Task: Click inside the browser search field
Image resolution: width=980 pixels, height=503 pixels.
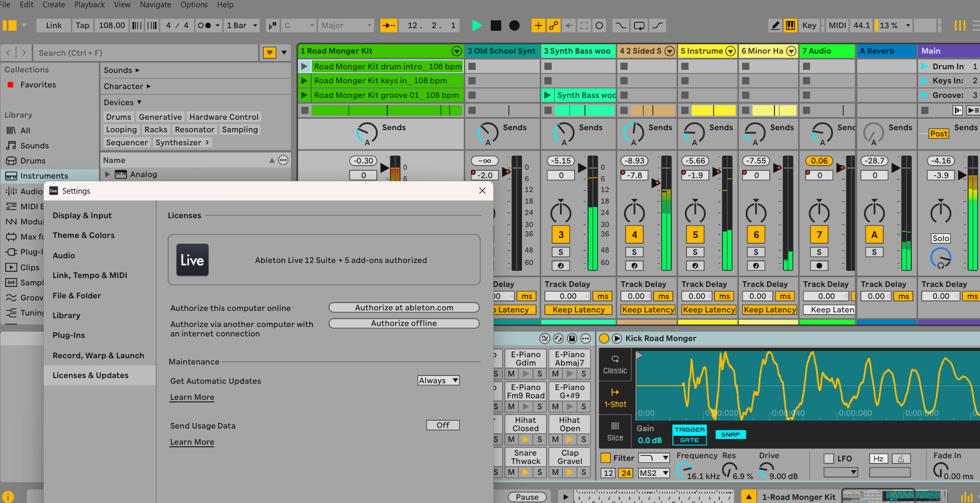Action: [x=146, y=52]
